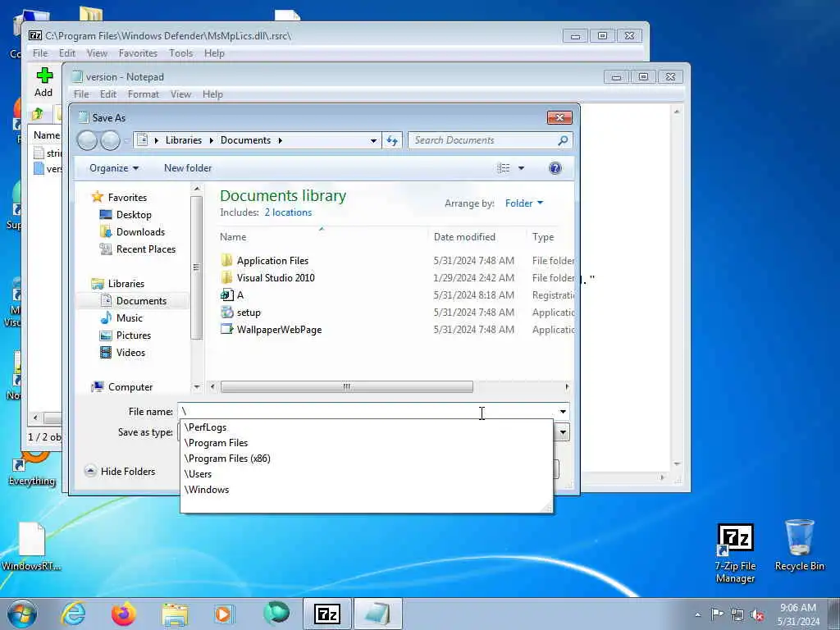Collapse folders with Hide Folders
Screen dimensions: 840x630
pos(120,472)
